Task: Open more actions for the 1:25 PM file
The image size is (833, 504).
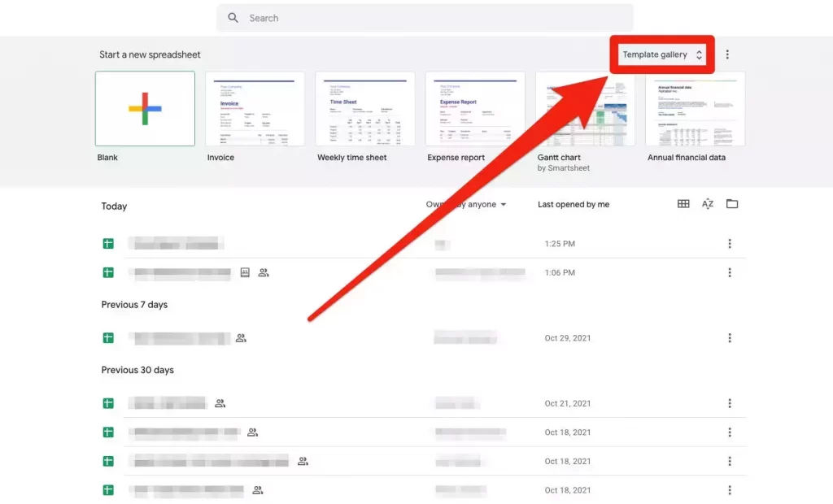Action: click(x=730, y=244)
